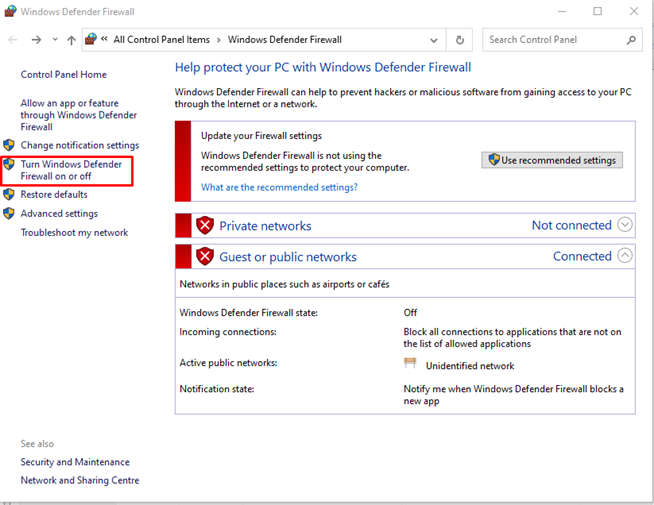Collapse Guest or public networks chevron
This screenshot has width=654, height=505.
click(x=625, y=256)
